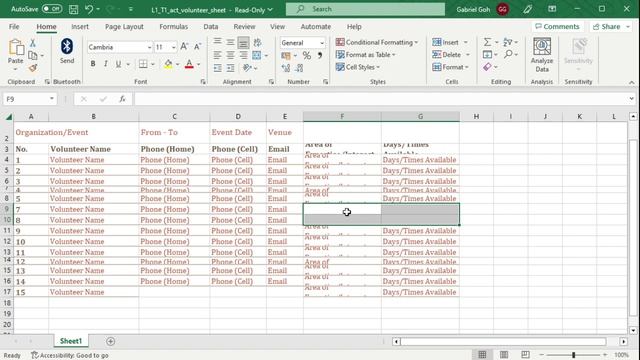Expand Format as Table menu
Image resolution: width=640 pixels, height=360 pixels.
(366, 55)
